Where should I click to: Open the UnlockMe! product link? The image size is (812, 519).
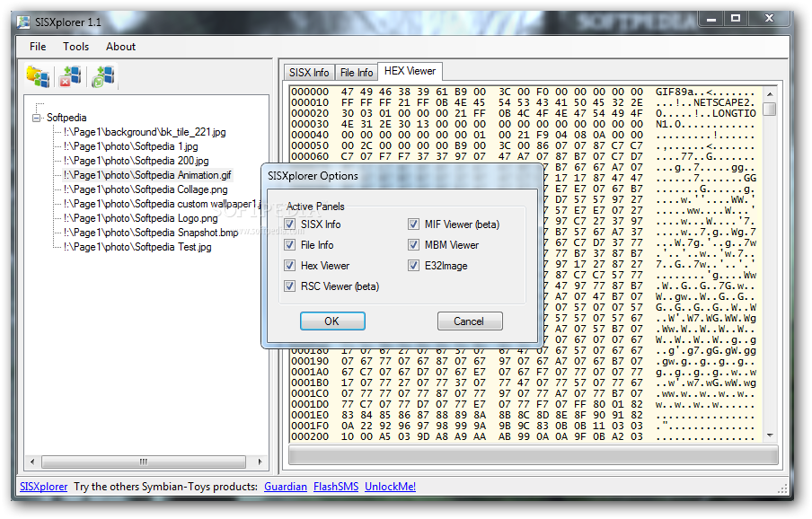click(x=390, y=487)
